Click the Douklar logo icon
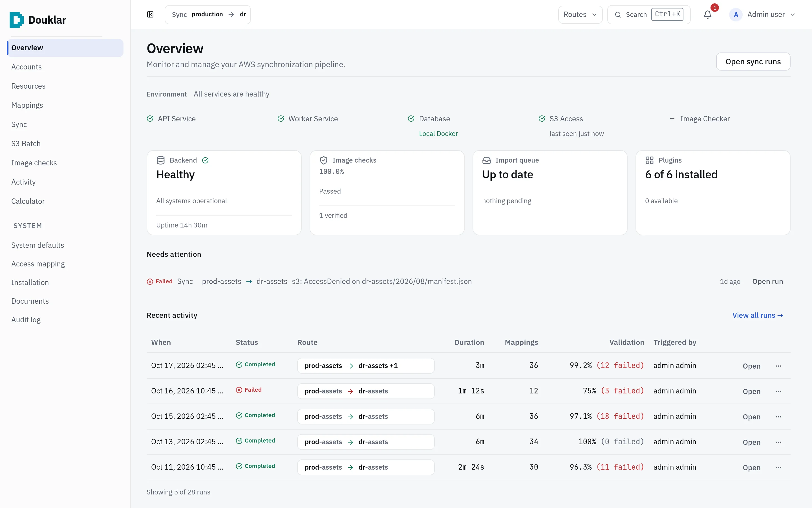 tap(16, 20)
